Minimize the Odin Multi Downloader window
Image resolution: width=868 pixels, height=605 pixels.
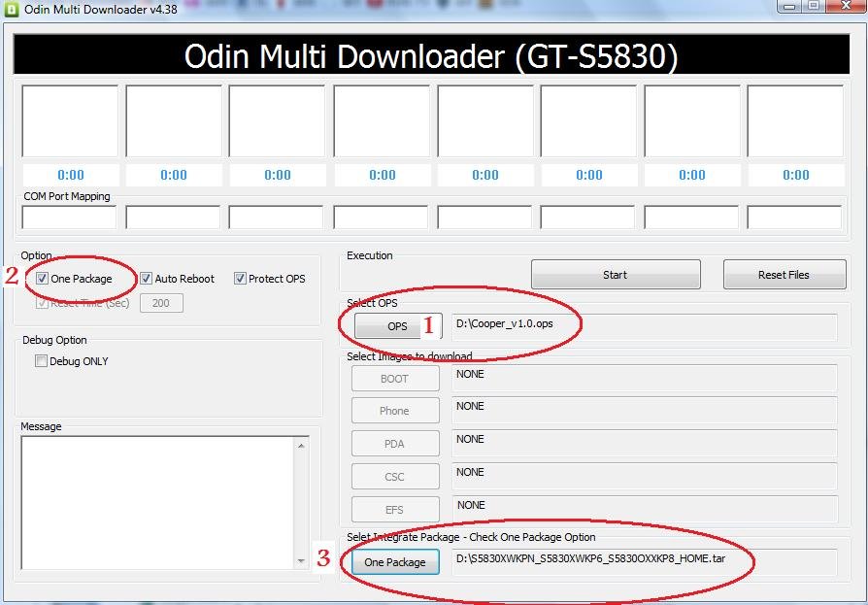click(789, 6)
